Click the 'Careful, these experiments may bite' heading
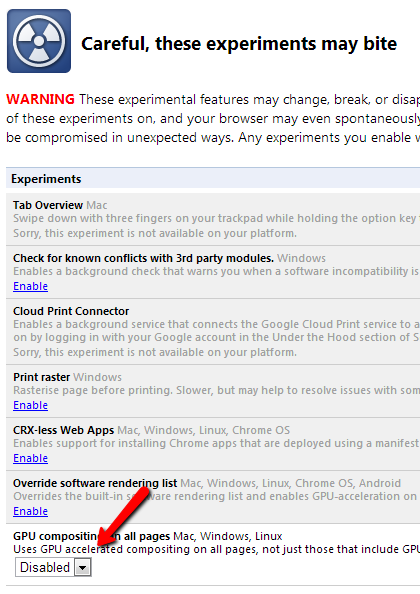This screenshot has width=420, height=594. (x=239, y=44)
